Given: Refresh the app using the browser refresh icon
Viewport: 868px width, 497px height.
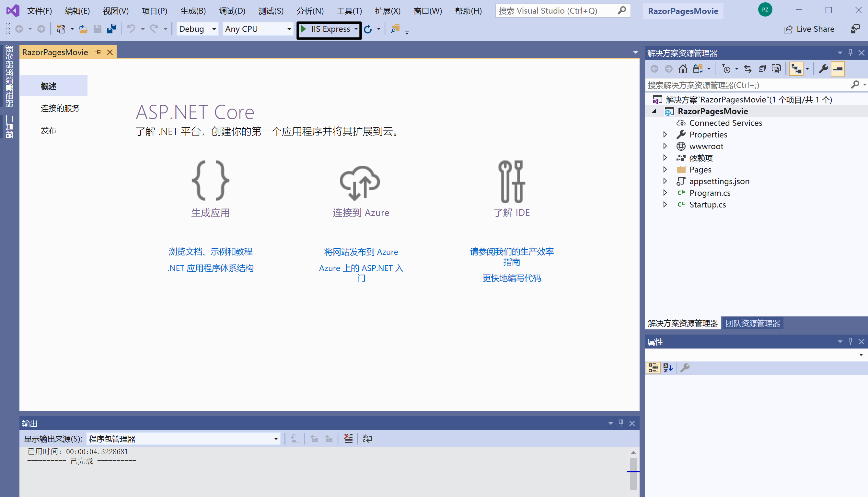Looking at the screenshot, I should pos(368,29).
